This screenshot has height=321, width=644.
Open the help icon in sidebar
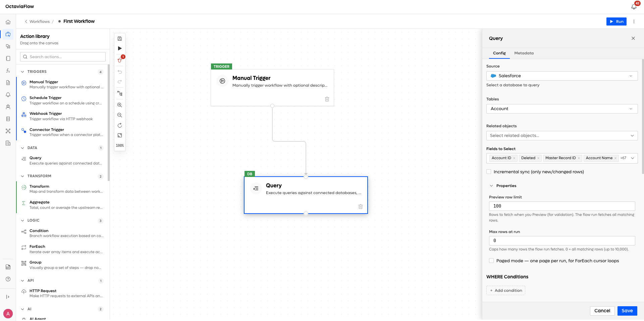pyautogui.click(x=8, y=279)
